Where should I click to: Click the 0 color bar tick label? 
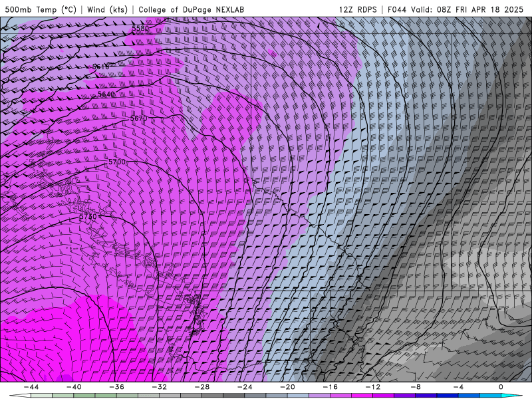click(501, 387)
